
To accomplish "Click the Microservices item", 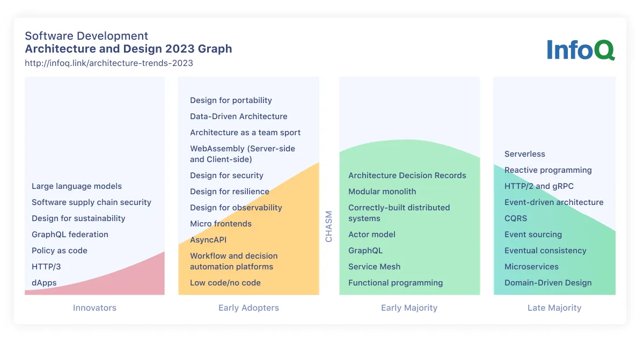I will pyautogui.click(x=531, y=267).
